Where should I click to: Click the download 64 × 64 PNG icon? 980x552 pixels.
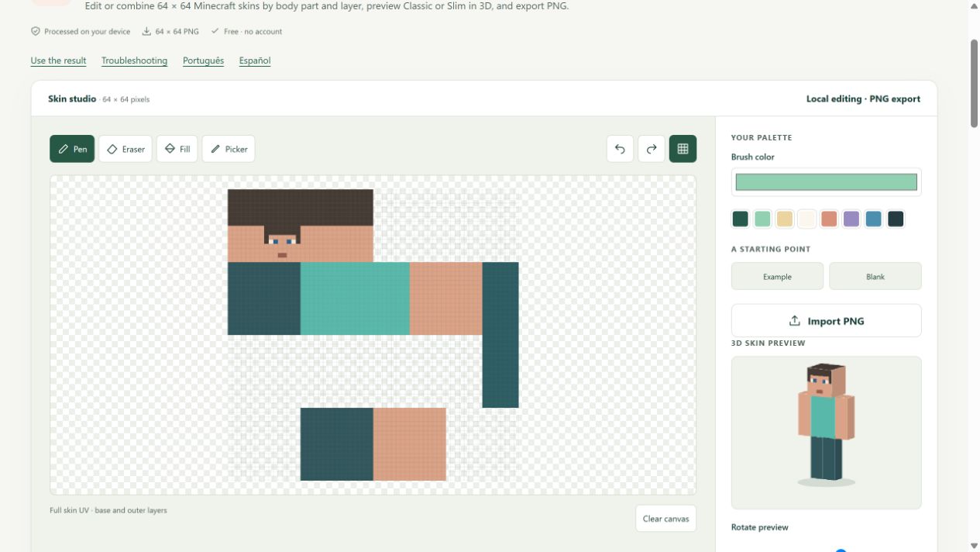[146, 32]
